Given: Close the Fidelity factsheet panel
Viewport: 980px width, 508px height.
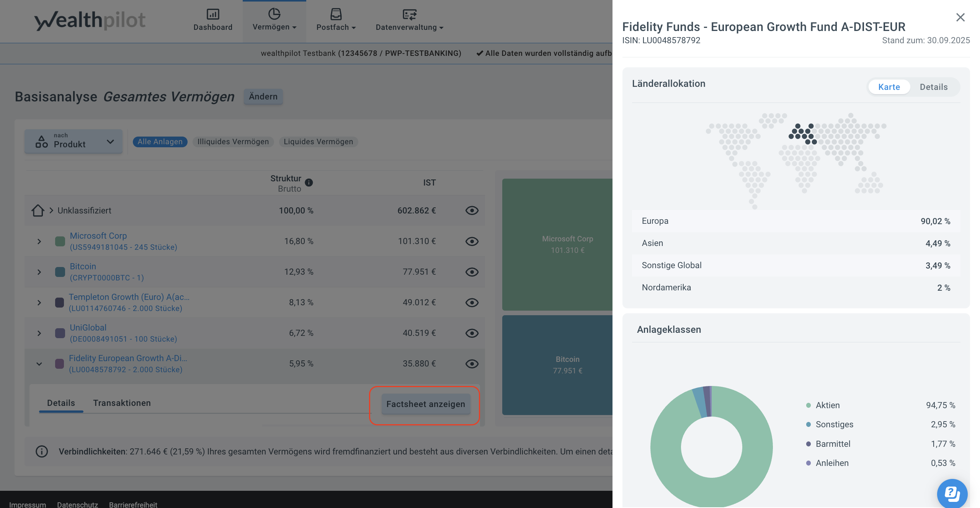Looking at the screenshot, I should 960,17.
